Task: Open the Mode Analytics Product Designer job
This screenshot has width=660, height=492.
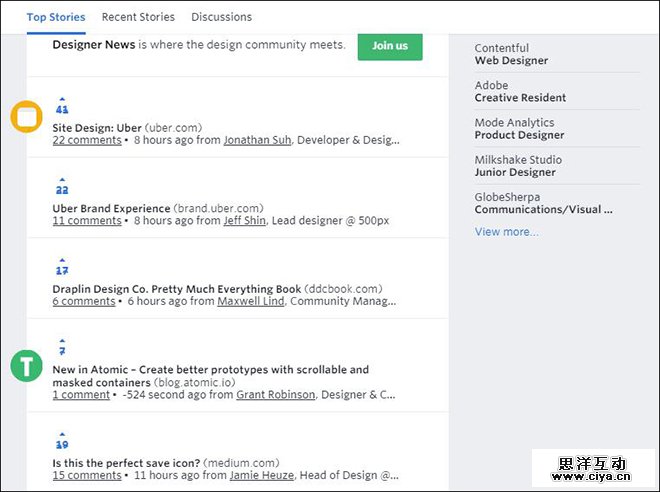Action: click(519, 129)
